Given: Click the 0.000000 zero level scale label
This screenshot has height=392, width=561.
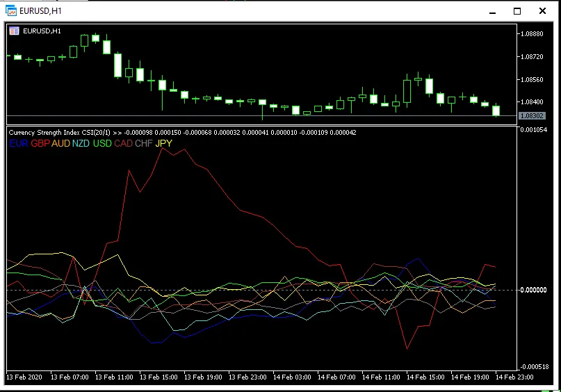Looking at the screenshot, I should click(x=534, y=290).
